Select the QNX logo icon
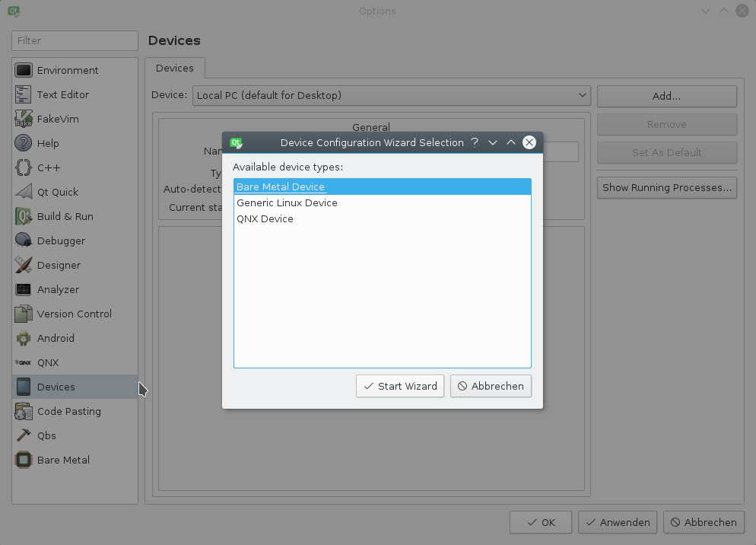 click(23, 362)
